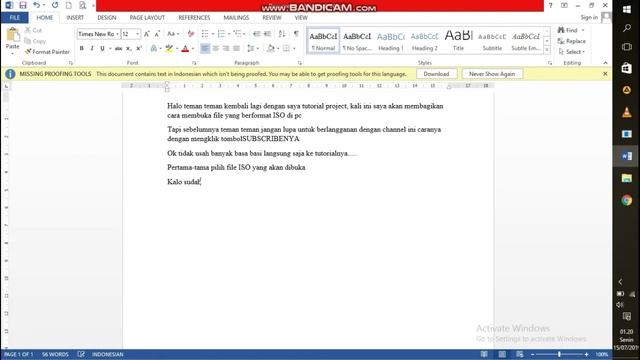Sort the selected text
This screenshot has width=640, height=360.
coord(282,34)
